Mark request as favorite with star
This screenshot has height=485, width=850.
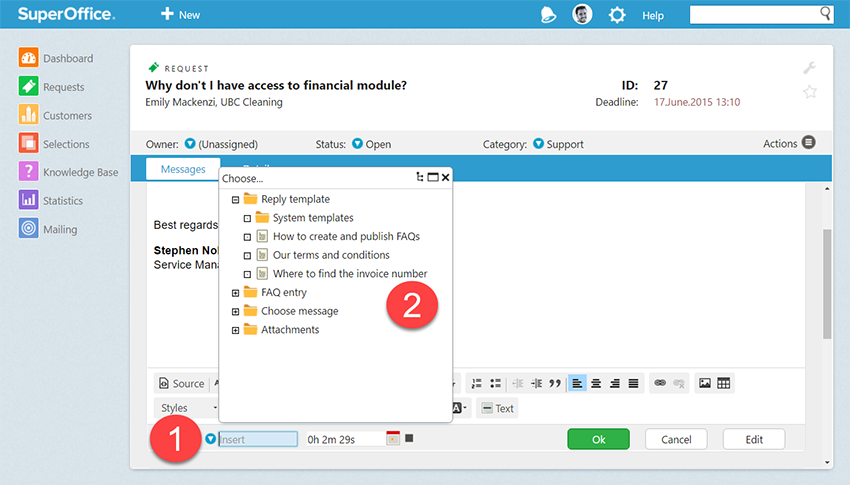coord(810,92)
